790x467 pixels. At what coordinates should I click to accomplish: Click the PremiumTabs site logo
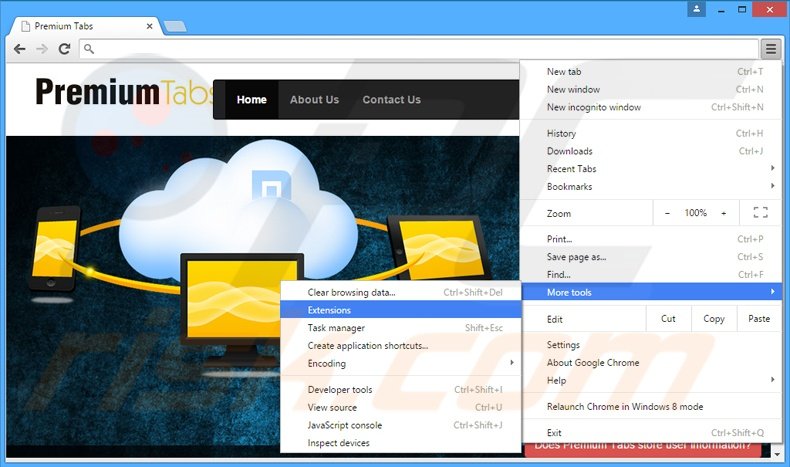pyautogui.click(x=124, y=92)
